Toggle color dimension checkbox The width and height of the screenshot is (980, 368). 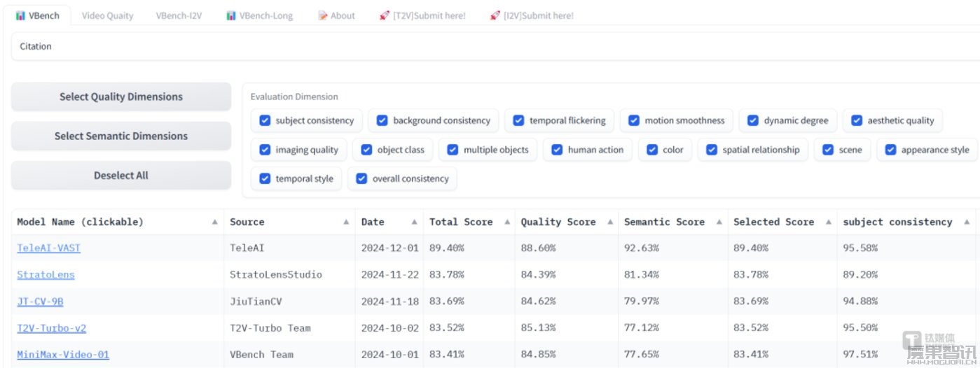tap(652, 150)
